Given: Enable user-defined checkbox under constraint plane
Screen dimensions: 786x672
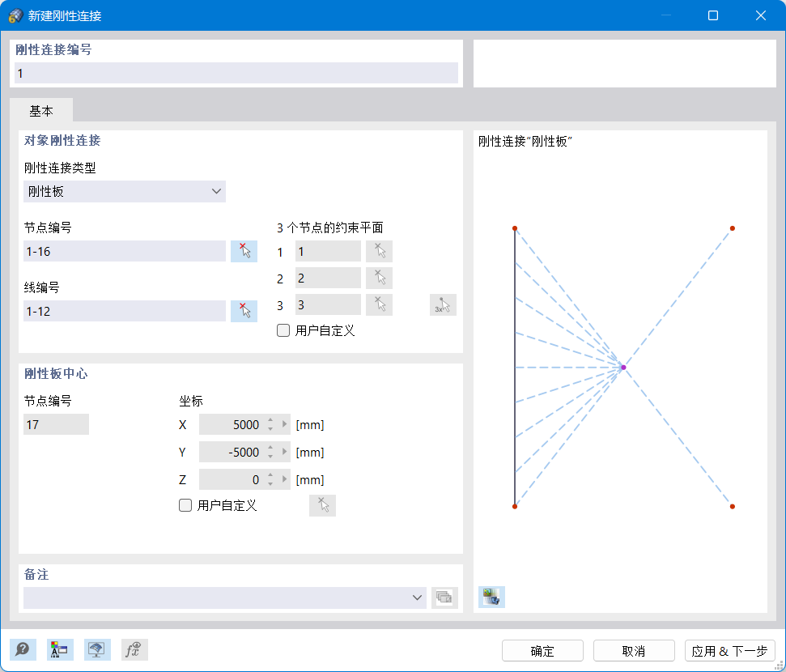Looking at the screenshot, I should click(283, 330).
